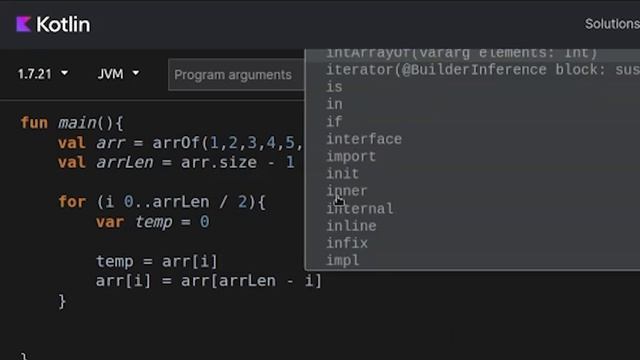Focus the Program arguments field
This screenshot has width=640, height=360.
point(236,75)
